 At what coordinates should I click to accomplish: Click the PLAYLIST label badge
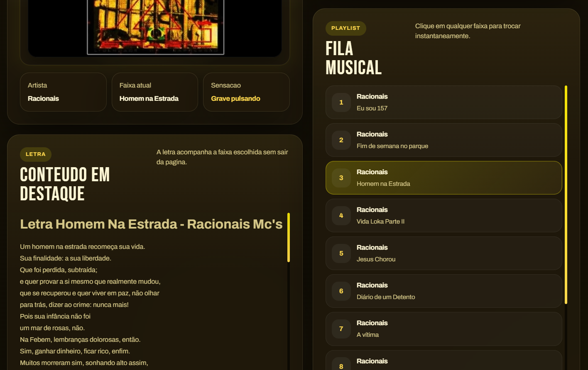pyautogui.click(x=346, y=28)
